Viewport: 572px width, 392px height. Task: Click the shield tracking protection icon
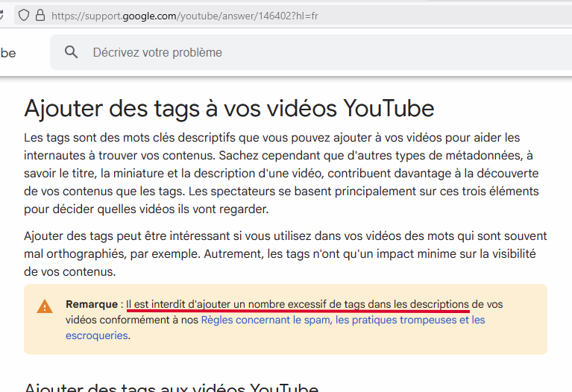point(24,16)
